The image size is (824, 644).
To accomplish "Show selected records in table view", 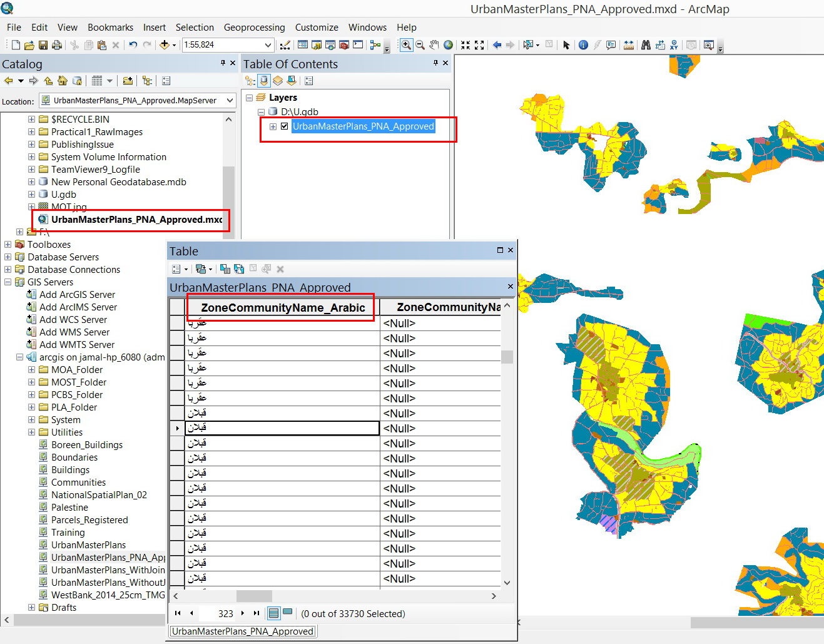I will 287,613.
